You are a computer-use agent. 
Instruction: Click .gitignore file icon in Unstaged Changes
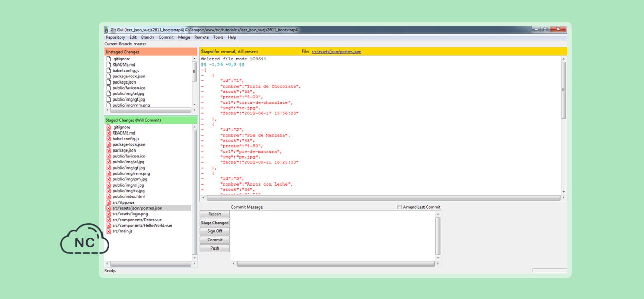109,59
